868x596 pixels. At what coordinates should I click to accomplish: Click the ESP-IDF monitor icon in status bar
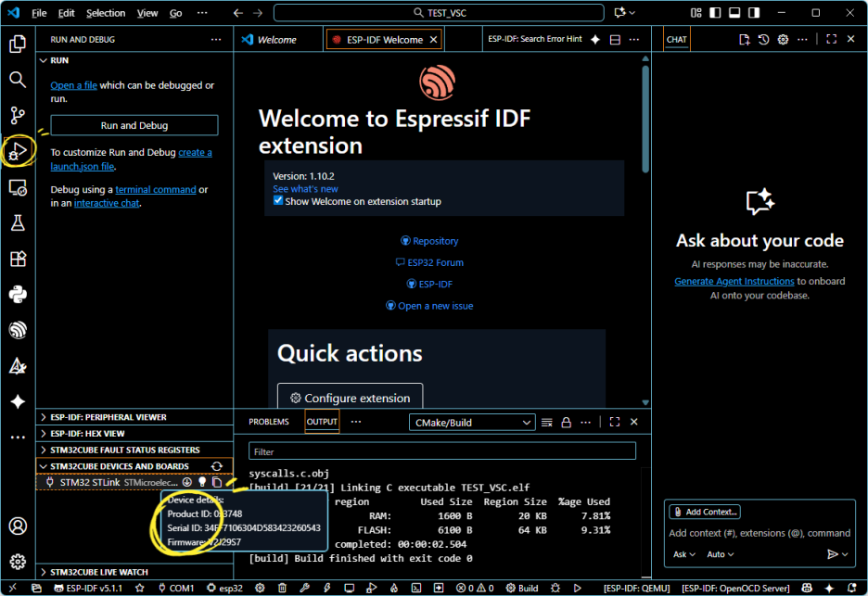349,588
